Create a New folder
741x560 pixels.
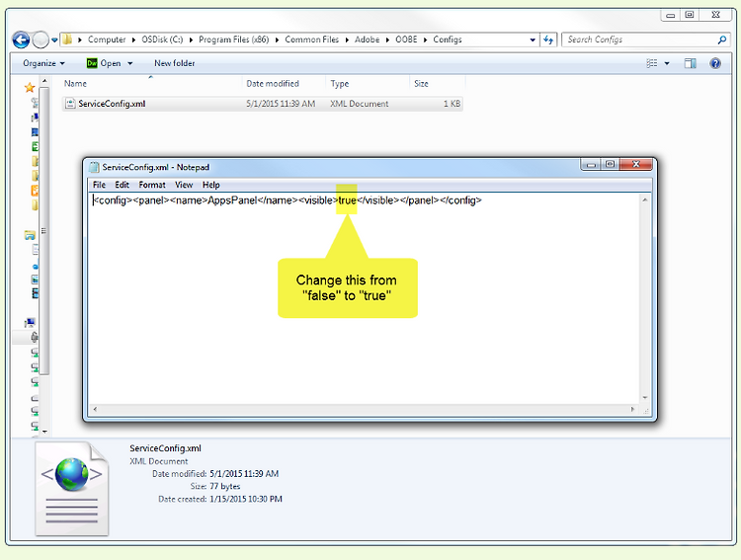tap(174, 63)
